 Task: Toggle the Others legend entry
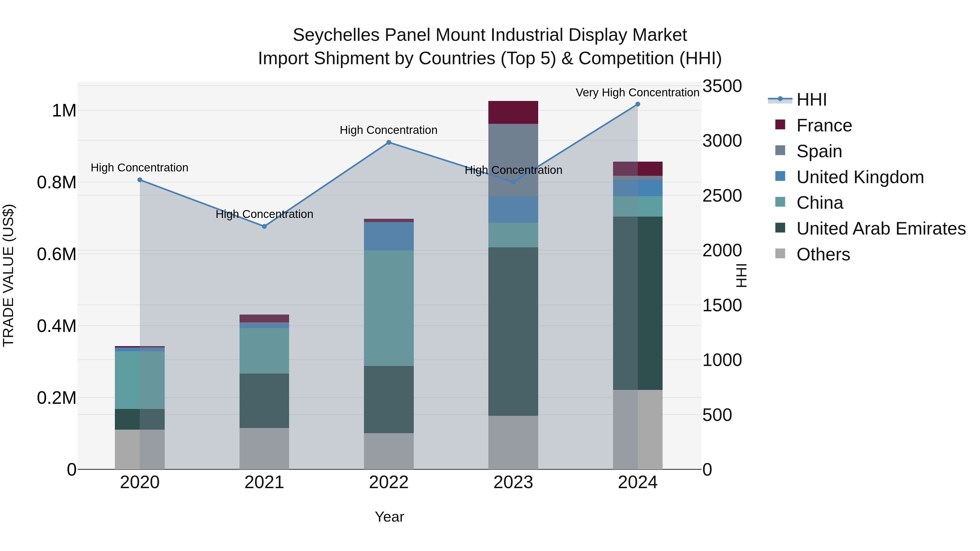coord(812,254)
